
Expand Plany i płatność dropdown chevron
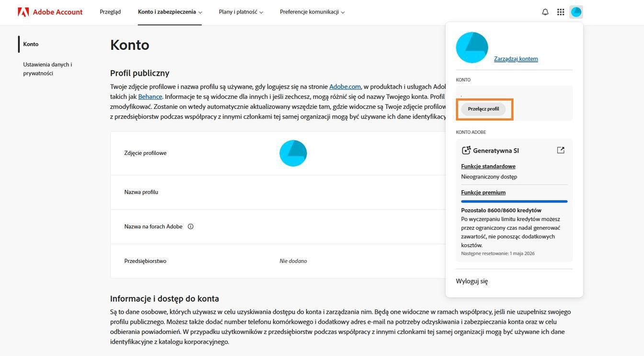pyautogui.click(x=261, y=12)
